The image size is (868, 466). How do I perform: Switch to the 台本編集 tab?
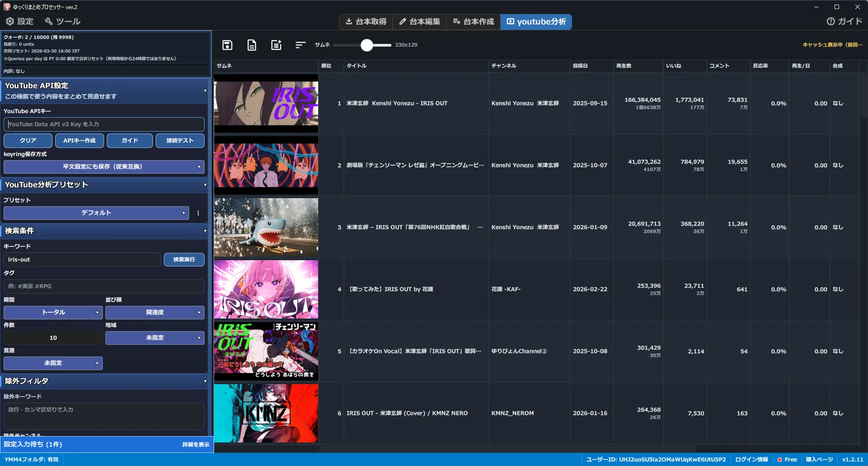tap(420, 22)
